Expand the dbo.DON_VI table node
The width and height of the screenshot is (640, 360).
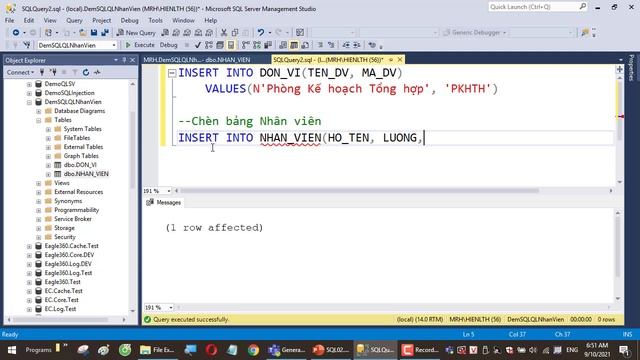coord(48,165)
